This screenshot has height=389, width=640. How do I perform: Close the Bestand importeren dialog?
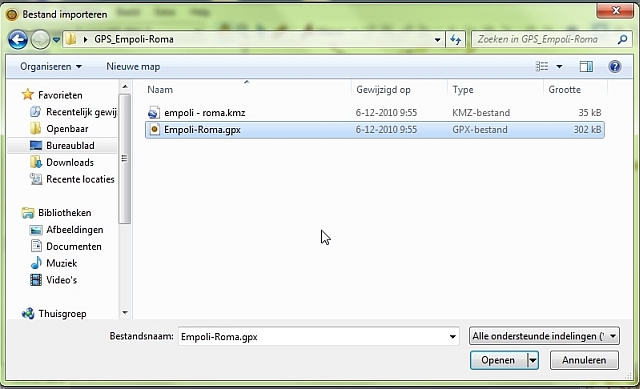pyautogui.click(x=616, y=10)
